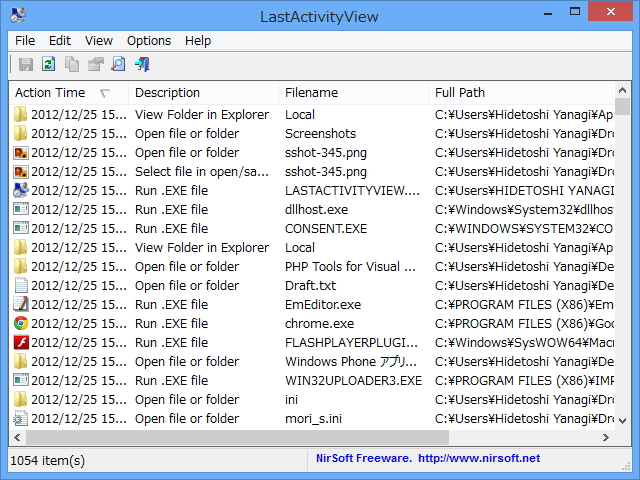Click the EmEditor icon in EmEditor.exe row
Viewport: 640px width, 480px height.
click(x=20, y=304)
